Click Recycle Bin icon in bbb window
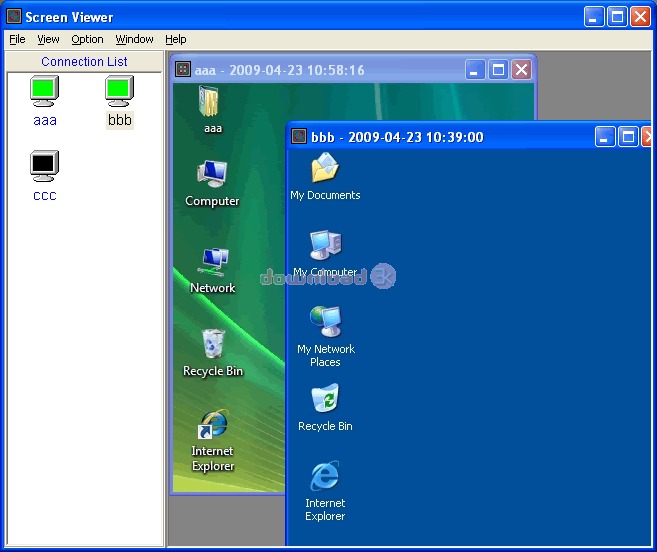The image size is (657, 552). click(325, 400)
